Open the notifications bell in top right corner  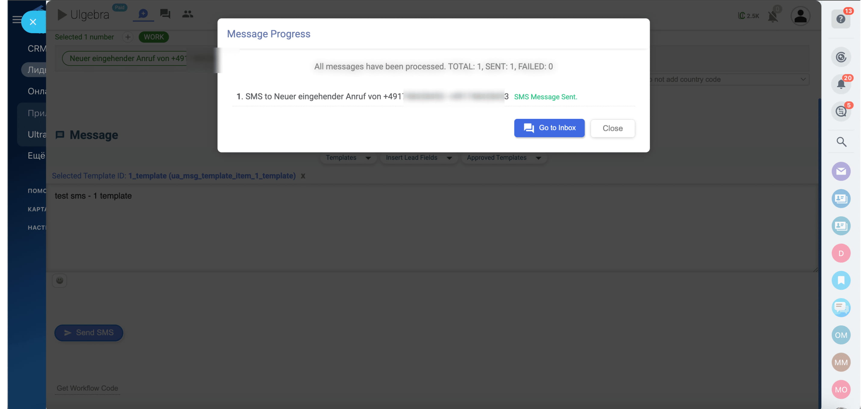click(x=773, y=15)
